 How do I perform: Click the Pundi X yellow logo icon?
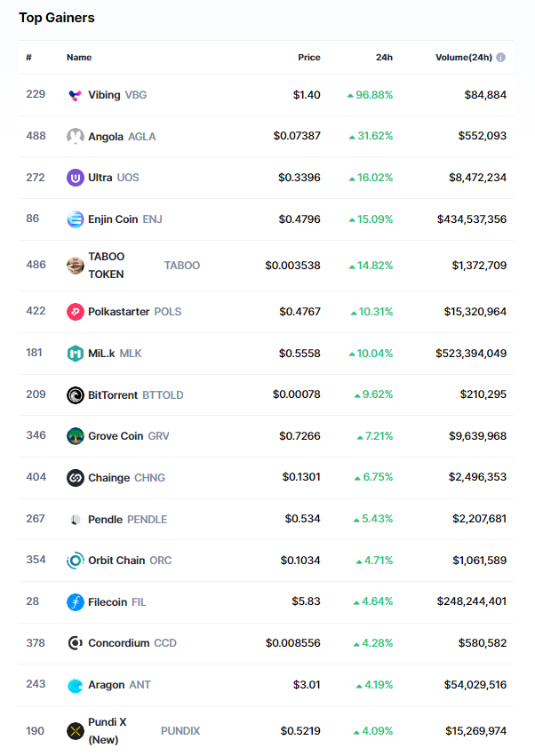coord(76,731)
